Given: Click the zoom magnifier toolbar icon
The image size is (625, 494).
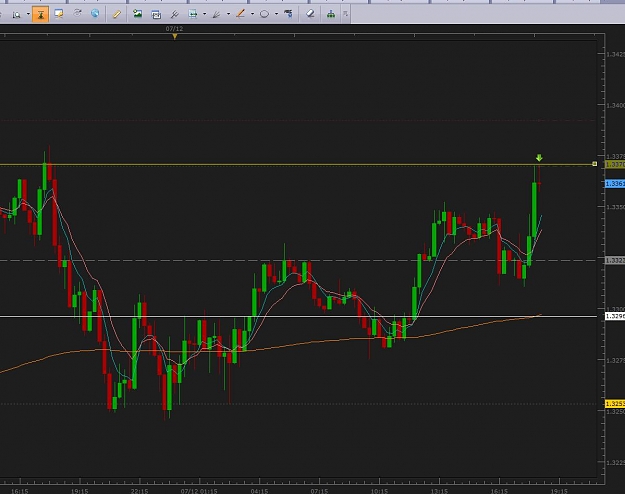Looking at the screenshot, I should pyautogui.click(x=16, y=14).
